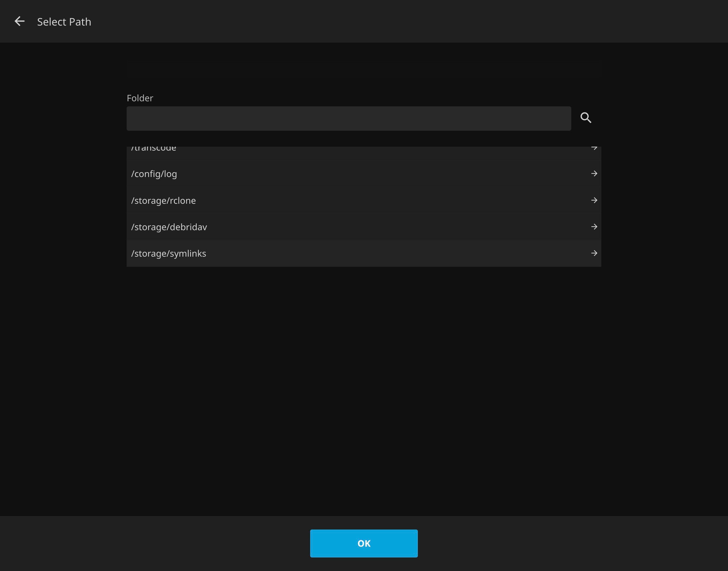Confirm selection with the OK button
This screenshot has width=728, height=571.
click(x=364, y=543)
